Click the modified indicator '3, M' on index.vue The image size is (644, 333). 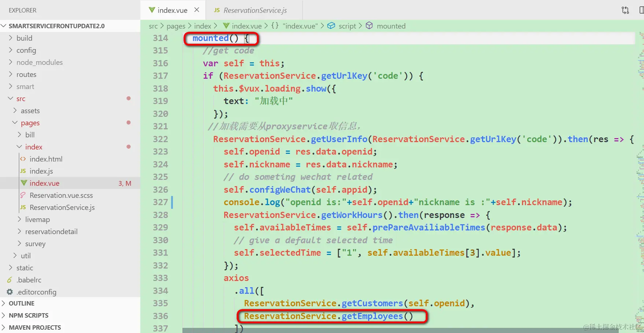[125, 183]
